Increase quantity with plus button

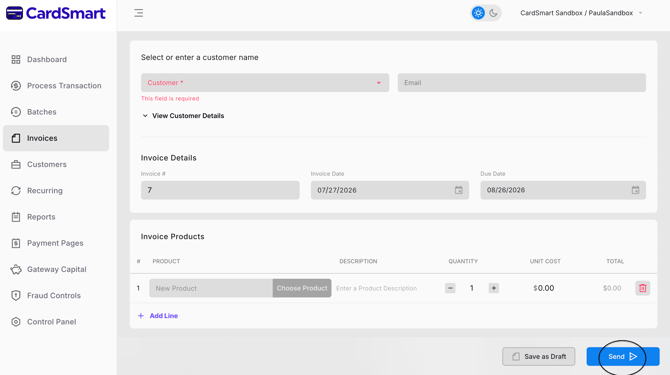tap(494, 288)
